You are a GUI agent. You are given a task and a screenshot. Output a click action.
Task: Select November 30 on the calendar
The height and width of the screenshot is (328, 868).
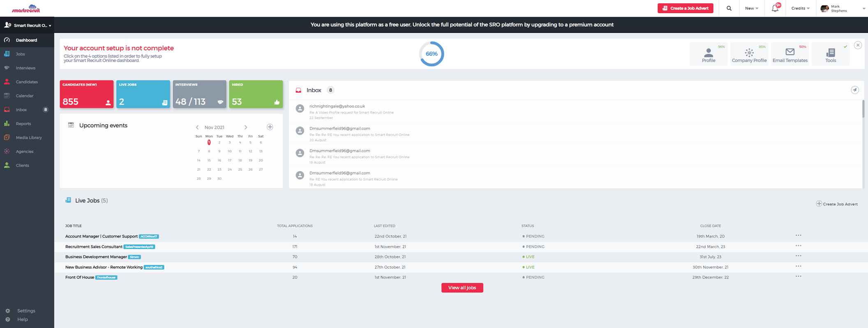click(219, 179)
